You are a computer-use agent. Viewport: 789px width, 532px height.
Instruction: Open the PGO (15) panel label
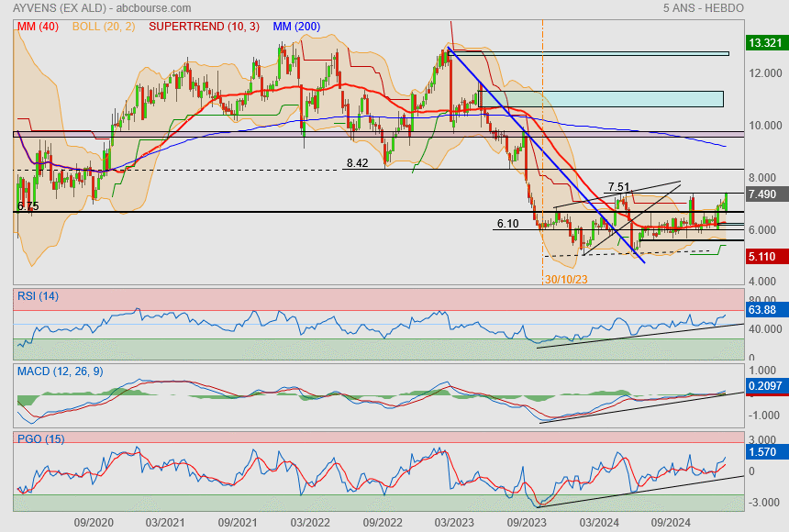coord(41,439)
